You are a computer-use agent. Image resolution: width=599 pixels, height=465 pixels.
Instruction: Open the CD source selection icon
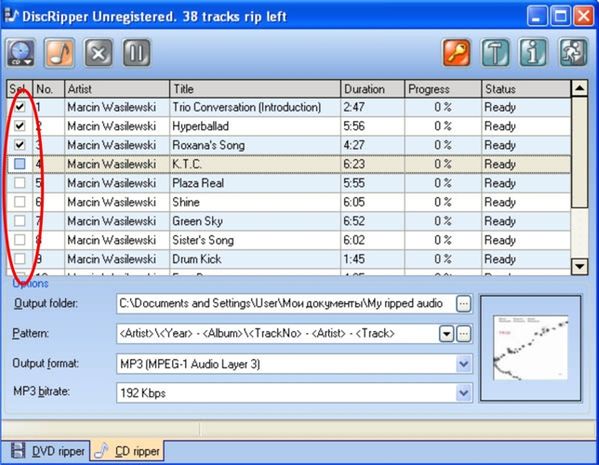click(x=21, y=53)
